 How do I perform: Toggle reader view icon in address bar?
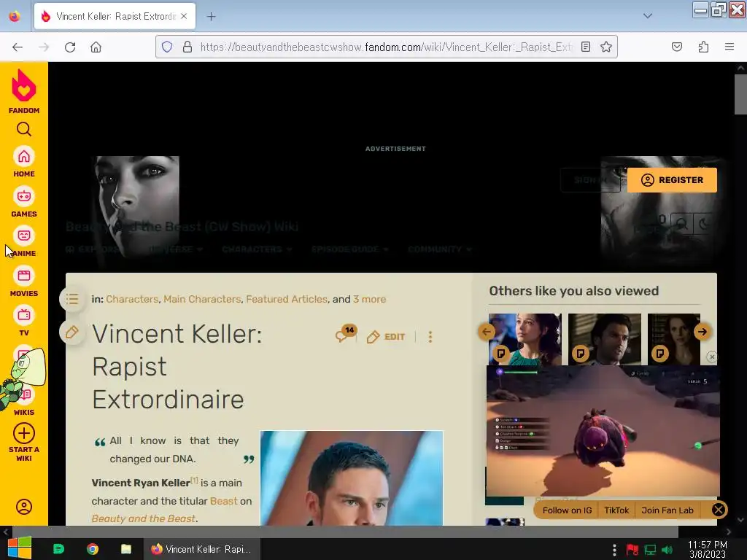(x=586, y=47)
